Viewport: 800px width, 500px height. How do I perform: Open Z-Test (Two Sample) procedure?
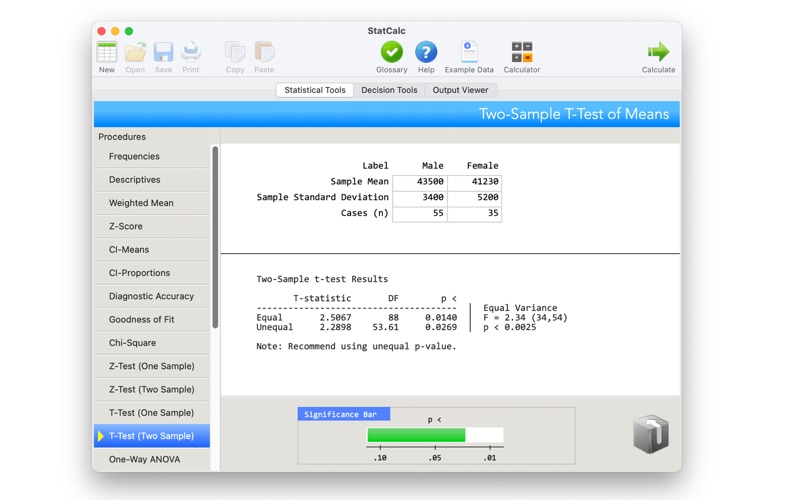(x=152, y=390)
